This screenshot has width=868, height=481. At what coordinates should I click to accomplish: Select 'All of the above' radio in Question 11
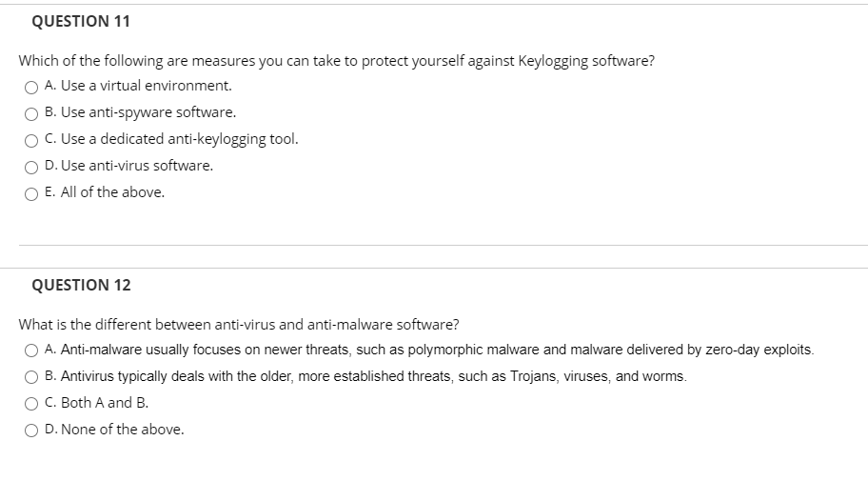pos(31,194)
